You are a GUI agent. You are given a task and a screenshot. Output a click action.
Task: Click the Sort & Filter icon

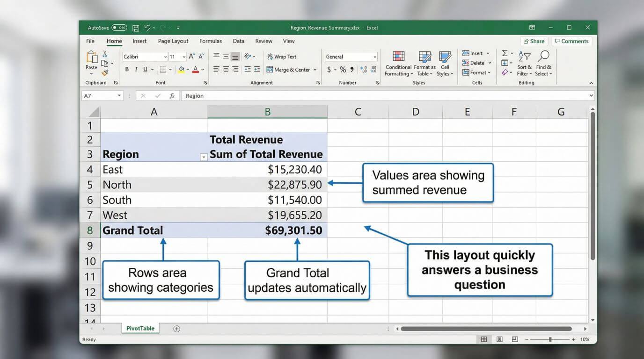point(524,64)
